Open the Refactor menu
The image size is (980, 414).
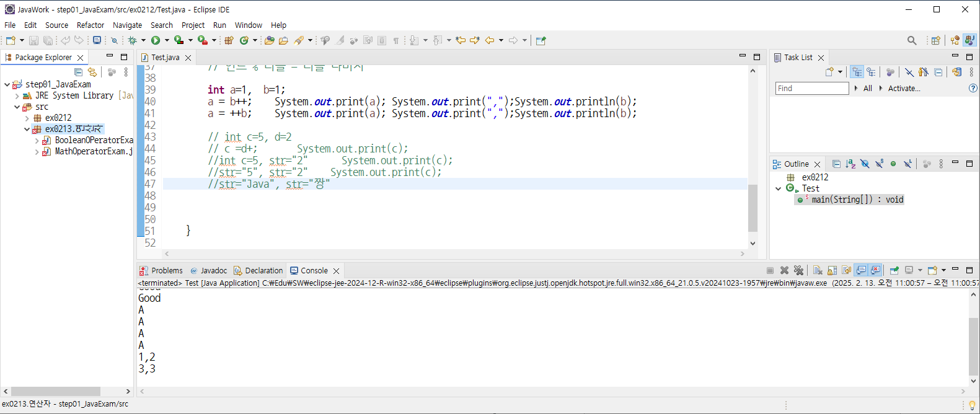pos(90,25)
